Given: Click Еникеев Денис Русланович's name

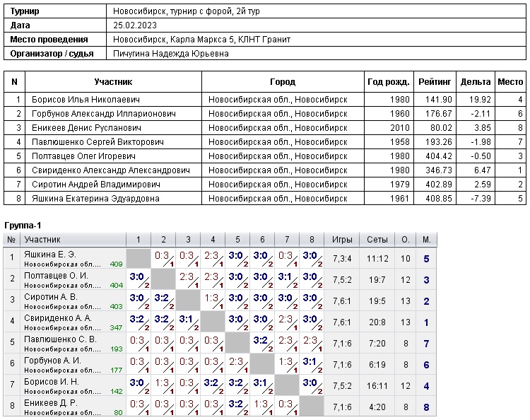Looking at the screenshot, I should (86, 128).
